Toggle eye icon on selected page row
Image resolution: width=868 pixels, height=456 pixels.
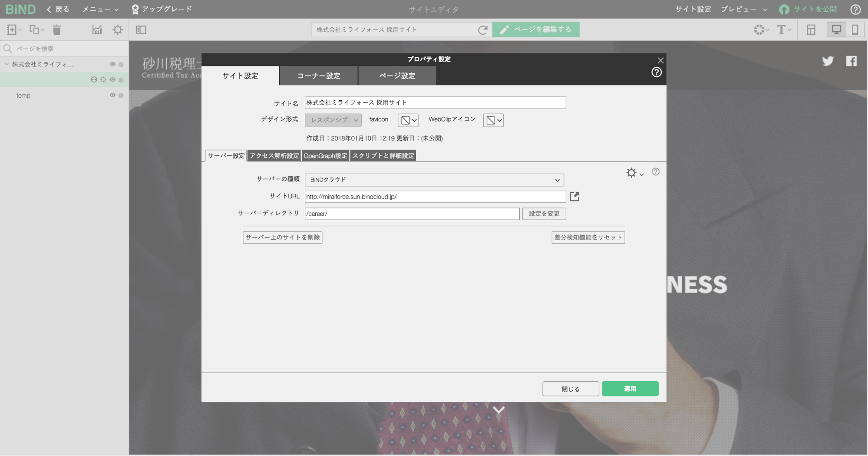112,79
